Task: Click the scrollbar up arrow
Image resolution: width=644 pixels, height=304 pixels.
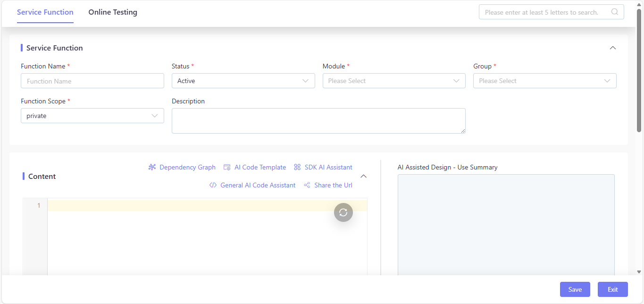Action: (x=639, y=4)
